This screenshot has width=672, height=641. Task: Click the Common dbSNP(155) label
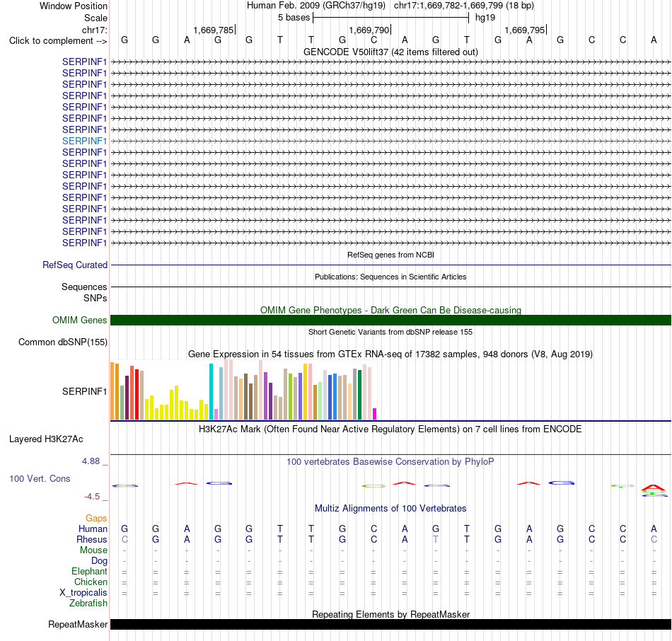tap(63, 342)
